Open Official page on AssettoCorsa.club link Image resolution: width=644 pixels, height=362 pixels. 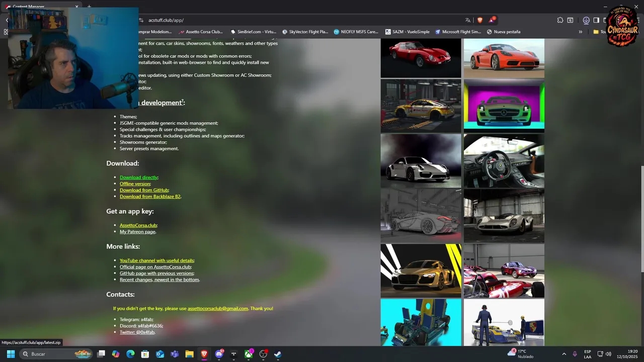tap(155, 267)
